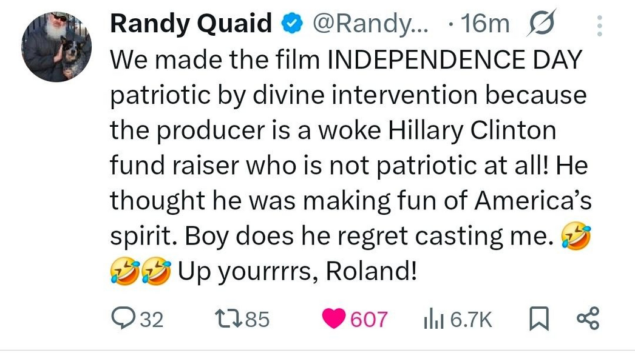Image resolution: width=635 pixels, height=364 pixels.
Task: Click the blue verified checkmark badge
Action: [x=292, y=24]
